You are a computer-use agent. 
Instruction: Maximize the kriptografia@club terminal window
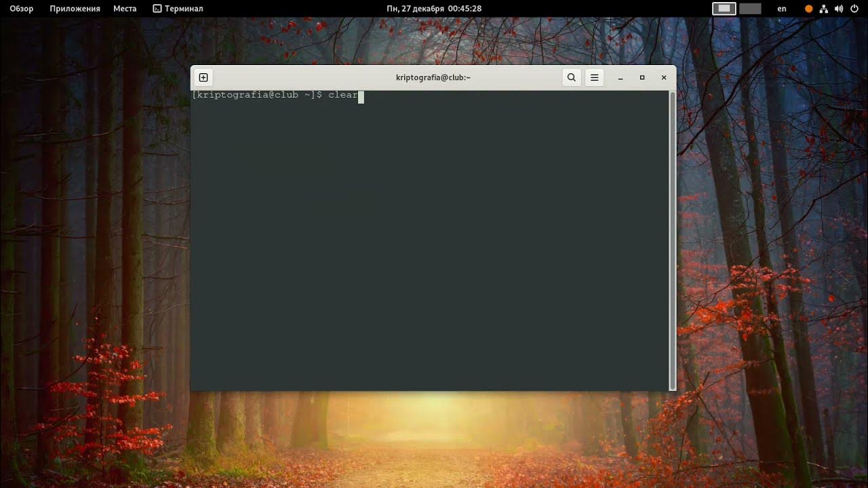(642, 78)
